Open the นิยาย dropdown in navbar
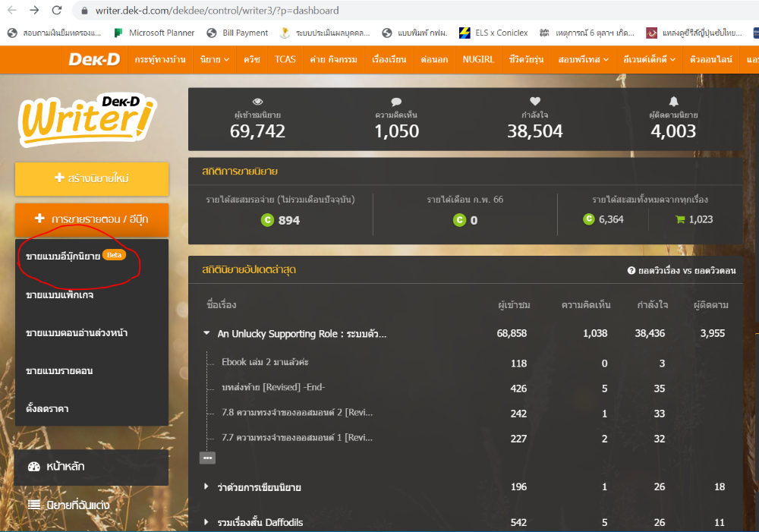Viewport: 759px width, 532px height. click(x=215, y=59)
